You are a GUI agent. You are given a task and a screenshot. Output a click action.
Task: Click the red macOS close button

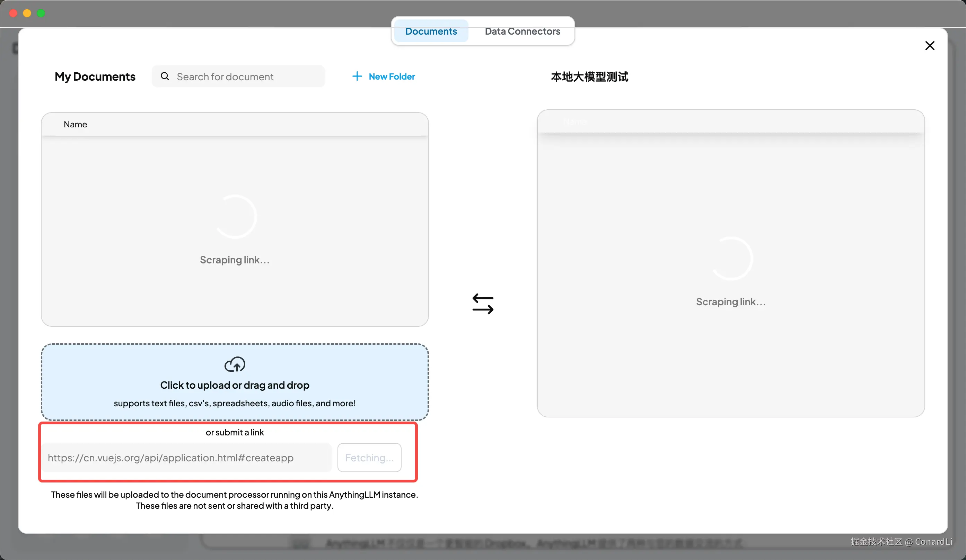point(13,13)
